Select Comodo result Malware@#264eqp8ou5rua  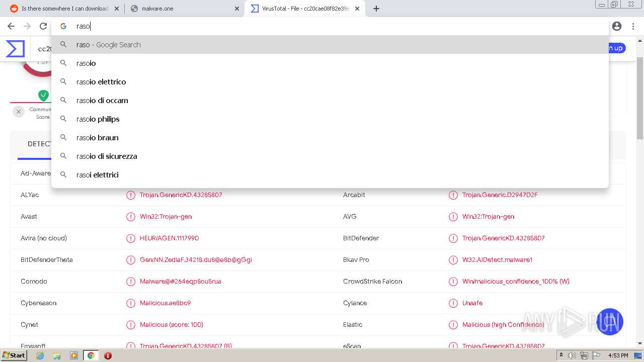point(181,282)
